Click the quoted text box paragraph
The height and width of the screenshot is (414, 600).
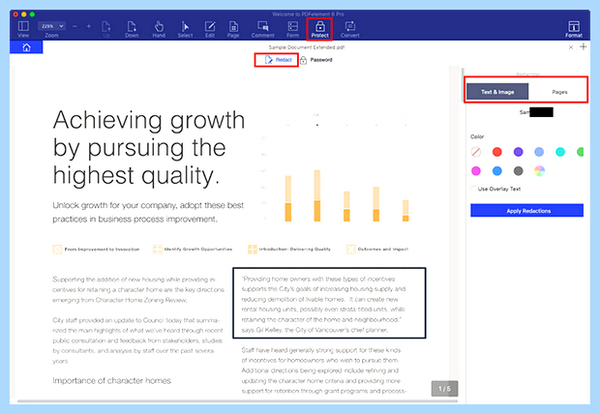coord(329,303)
